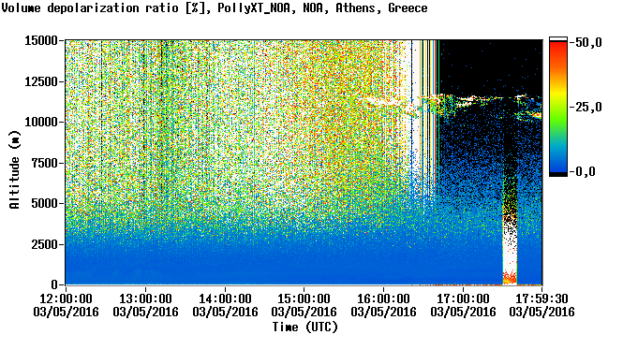Click the 2500 altitude tick label
Viewport: 623px width, 364px height.
pyautogui.click(x=45, y=244)
